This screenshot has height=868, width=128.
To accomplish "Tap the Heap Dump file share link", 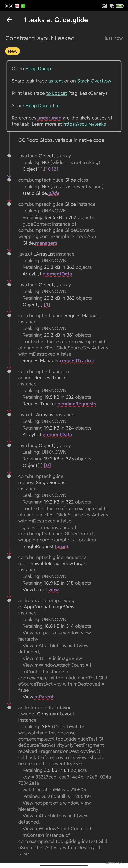I will tap(42, 105).
